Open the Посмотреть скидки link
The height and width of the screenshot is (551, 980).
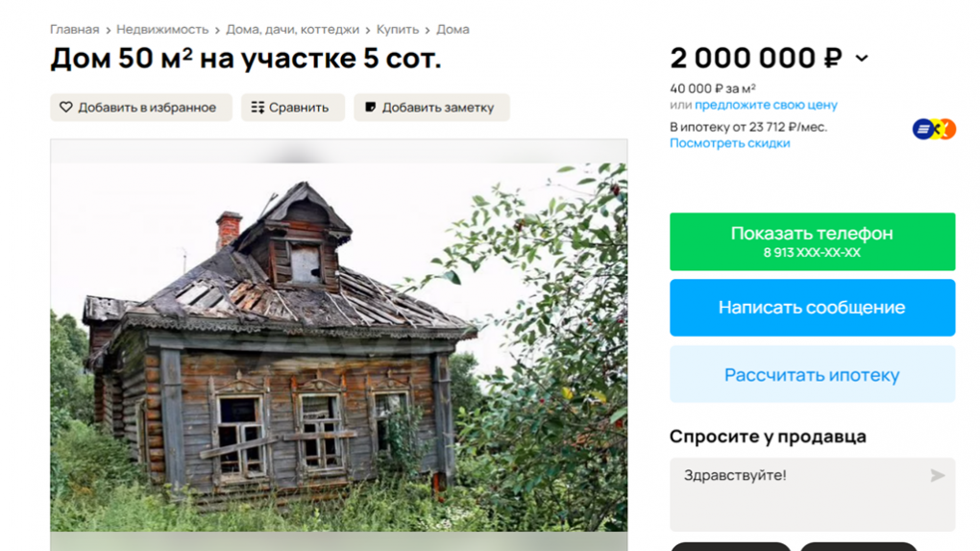[730, 143]
